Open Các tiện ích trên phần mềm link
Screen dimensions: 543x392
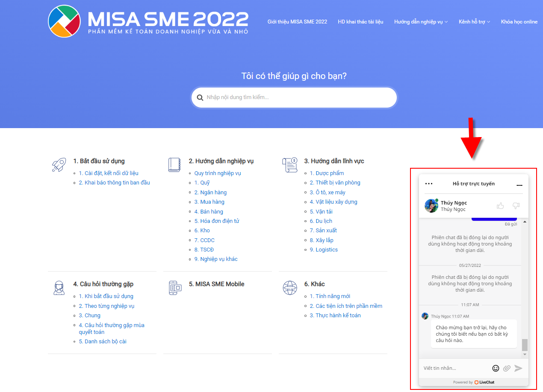(x=346, y=306)
